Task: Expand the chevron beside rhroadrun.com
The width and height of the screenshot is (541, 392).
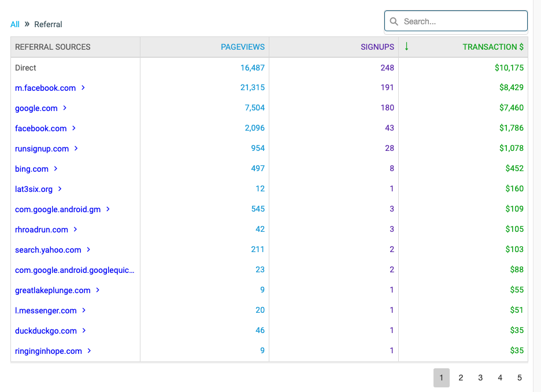Action: [76, 230]
